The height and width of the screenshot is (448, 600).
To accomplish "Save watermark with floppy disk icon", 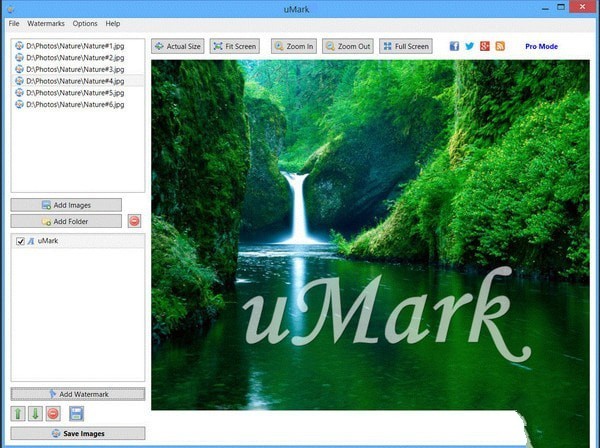I will coord(76,414).
